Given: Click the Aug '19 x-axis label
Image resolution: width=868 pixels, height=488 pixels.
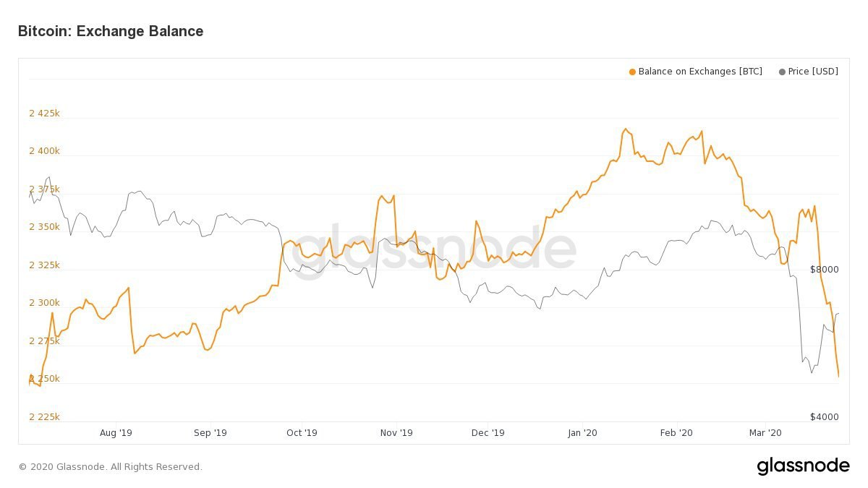Looking at the screenshot, I should [x=116, y=433].
